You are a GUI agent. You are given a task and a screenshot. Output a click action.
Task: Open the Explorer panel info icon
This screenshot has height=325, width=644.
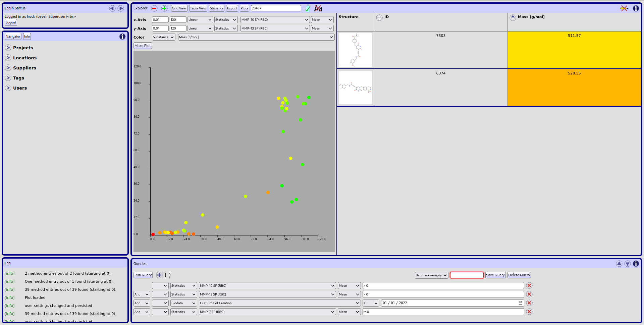636,8
